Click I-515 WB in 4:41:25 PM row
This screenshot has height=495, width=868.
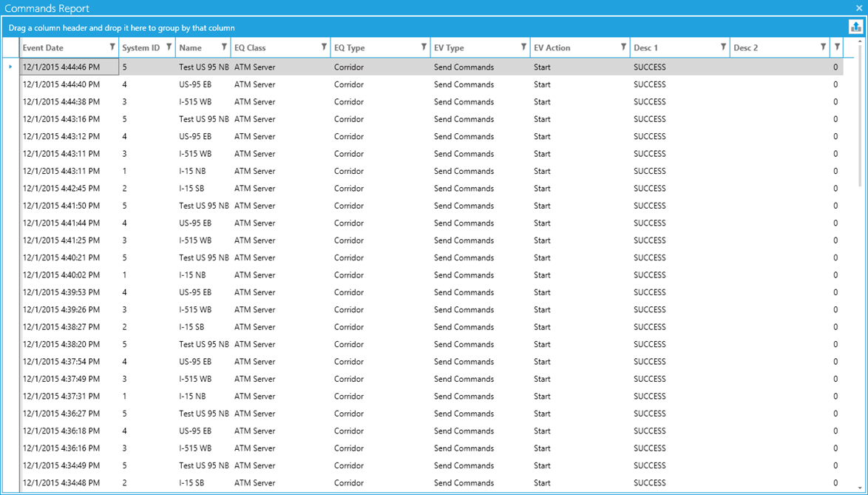pos(195,240)
